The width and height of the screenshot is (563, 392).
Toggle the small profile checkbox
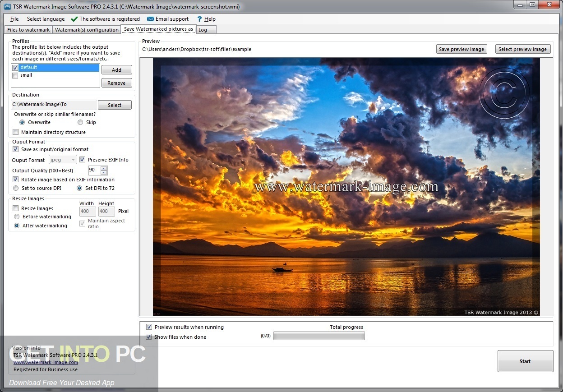point(15,75)
